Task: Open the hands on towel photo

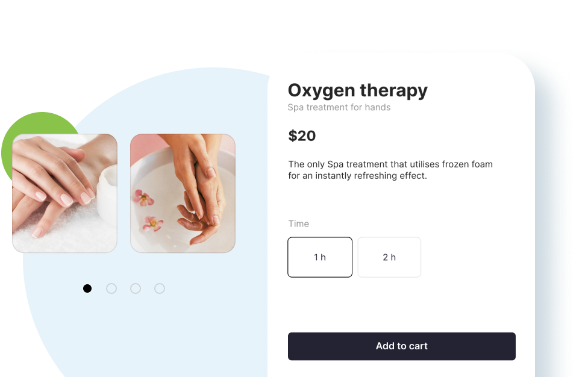Action: [x=64, y=193]
